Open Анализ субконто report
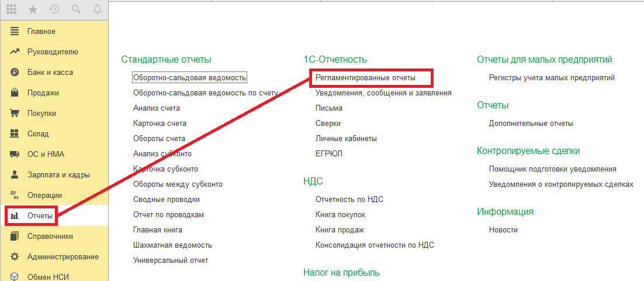This screenshot has width=644, height=281. pyautogui.click(x=162, y=154)
